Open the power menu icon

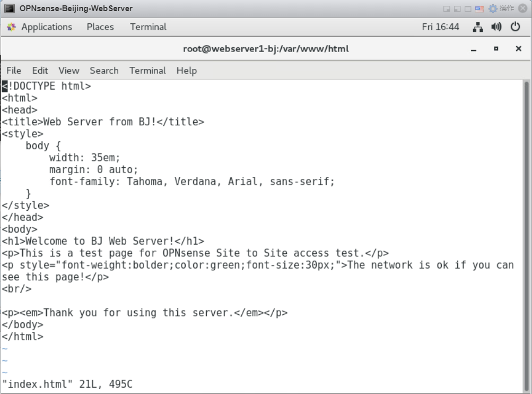pos(515,27)
